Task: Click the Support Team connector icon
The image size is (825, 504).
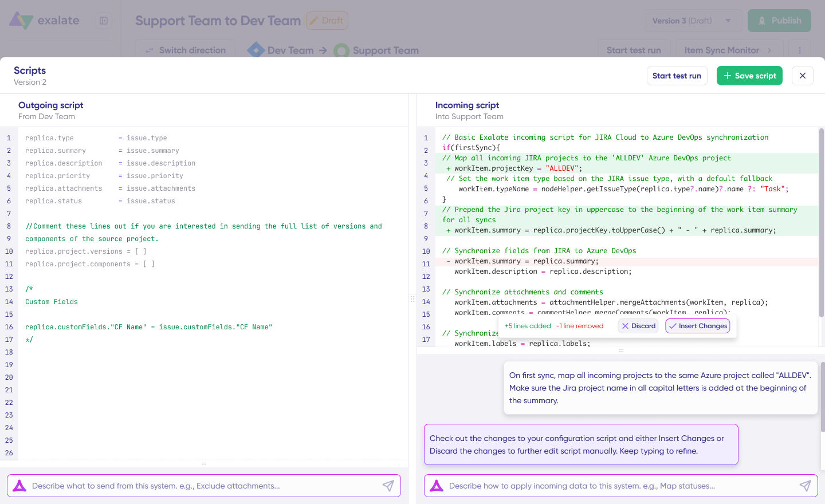Action: 341,51
